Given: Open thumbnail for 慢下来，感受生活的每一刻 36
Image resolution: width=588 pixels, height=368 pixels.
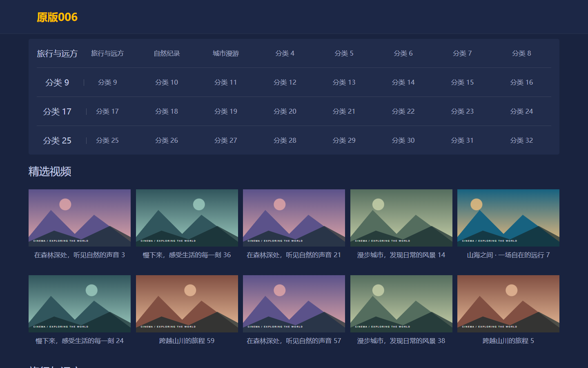Looking at the screenshot, I should pos(187,218).
